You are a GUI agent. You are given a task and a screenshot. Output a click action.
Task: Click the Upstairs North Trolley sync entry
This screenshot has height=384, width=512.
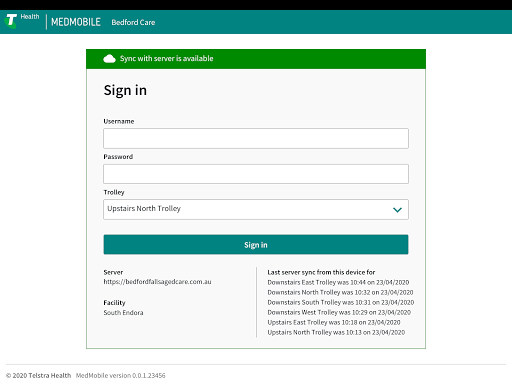coord(336,332)
